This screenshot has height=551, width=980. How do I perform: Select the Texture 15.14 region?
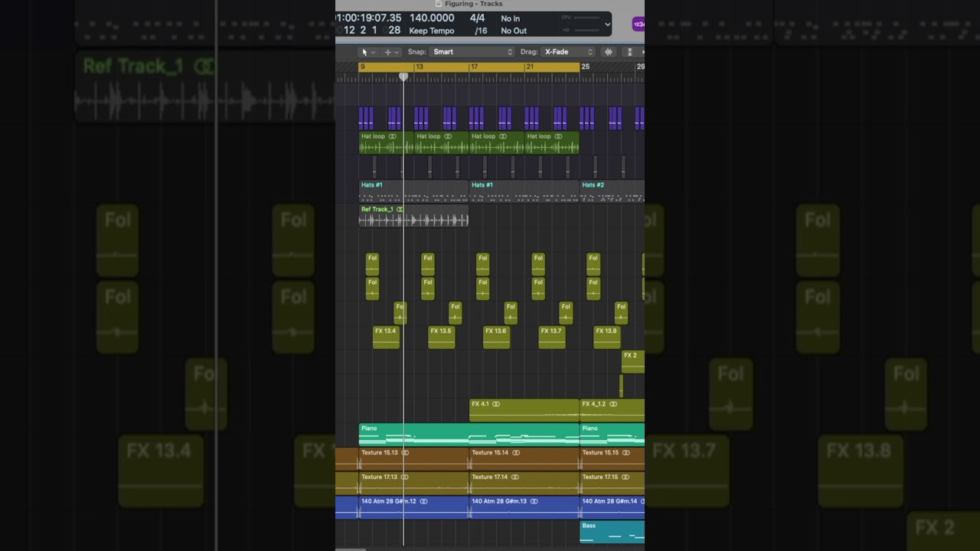pyautogui.click(x=524, y=459)
